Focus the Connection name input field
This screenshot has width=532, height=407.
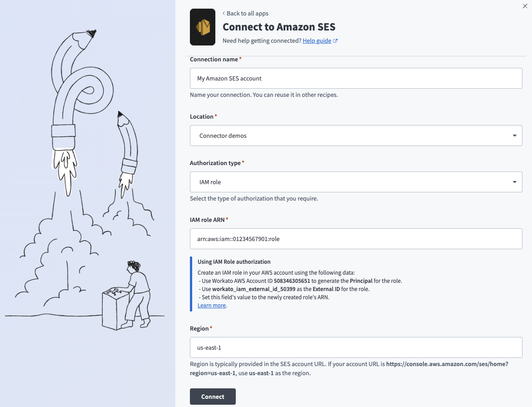[x=356, y=78]
